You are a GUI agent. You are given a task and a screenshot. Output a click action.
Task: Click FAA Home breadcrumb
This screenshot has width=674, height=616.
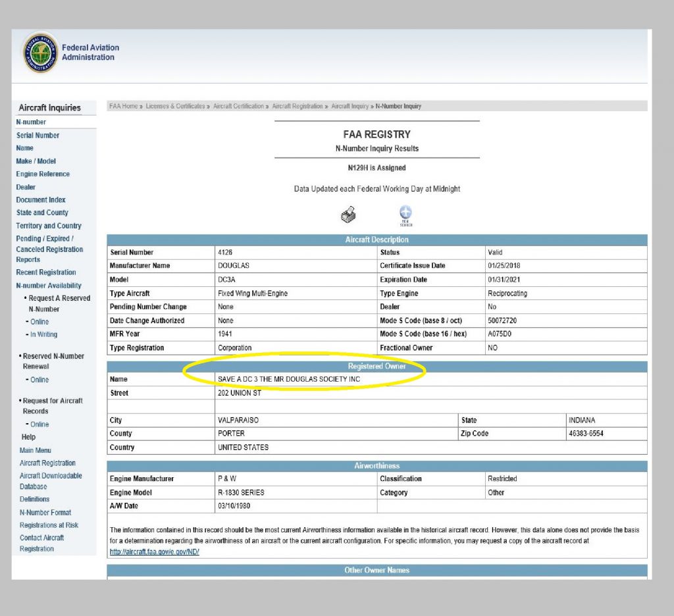[x=123, y=106]
